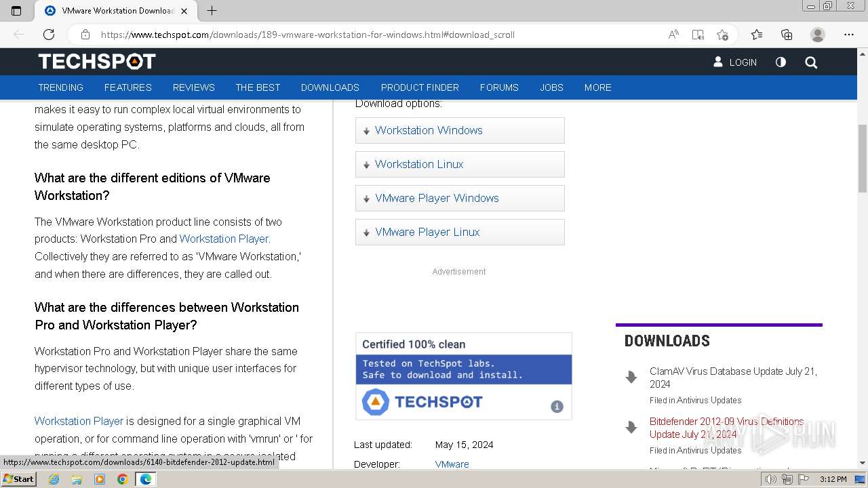Viewport: 868px width, 488px height.
Task: Click the LOGIN user link
Action: [735, 62]
